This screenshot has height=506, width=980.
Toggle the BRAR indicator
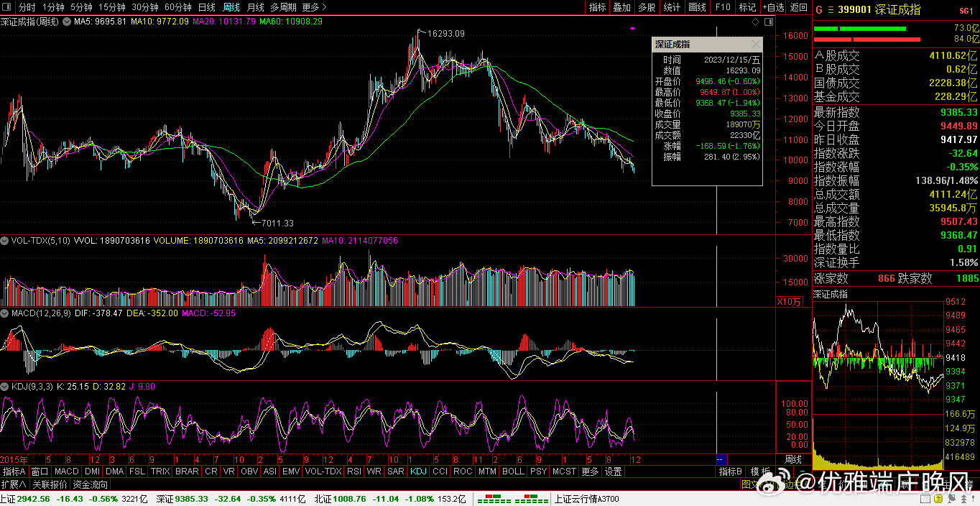click(187, 471)
